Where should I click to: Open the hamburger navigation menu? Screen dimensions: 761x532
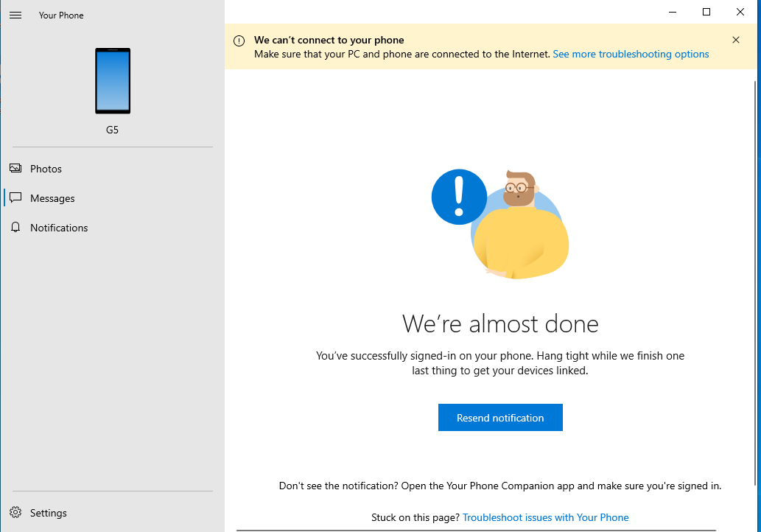coord(15,15)
